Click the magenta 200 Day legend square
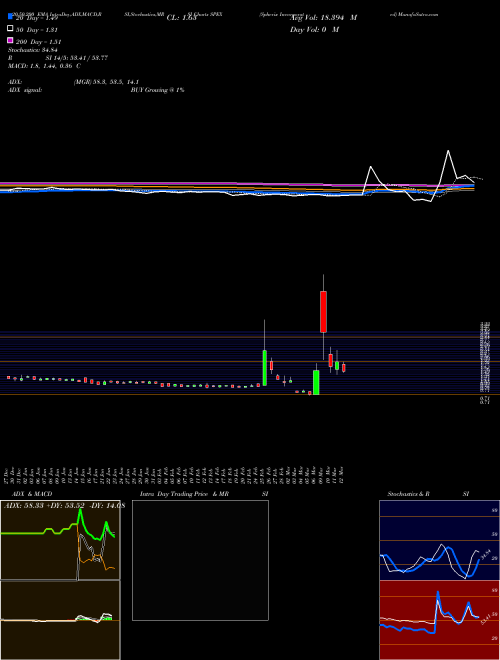Image resolution: width=500 pixels, height=660 pixels. click(x=10, y=40)
